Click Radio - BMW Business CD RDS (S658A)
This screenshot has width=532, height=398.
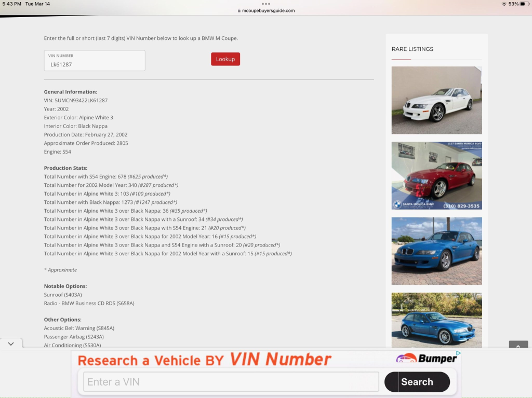tap(89, 304)
